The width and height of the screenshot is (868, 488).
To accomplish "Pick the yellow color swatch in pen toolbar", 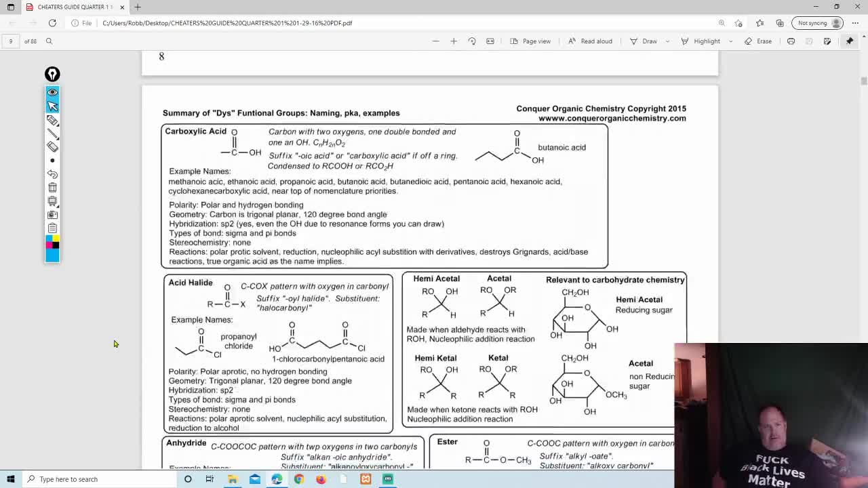I will (56, 238).
